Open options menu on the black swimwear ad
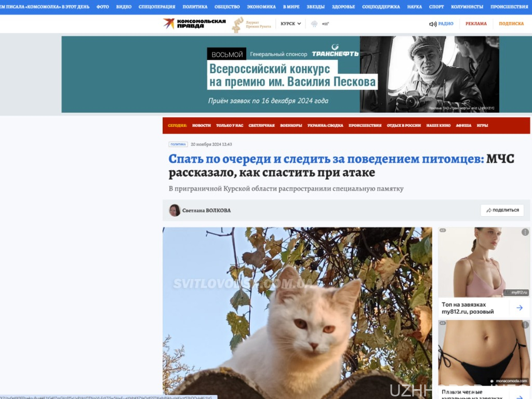 click(525, 325)
